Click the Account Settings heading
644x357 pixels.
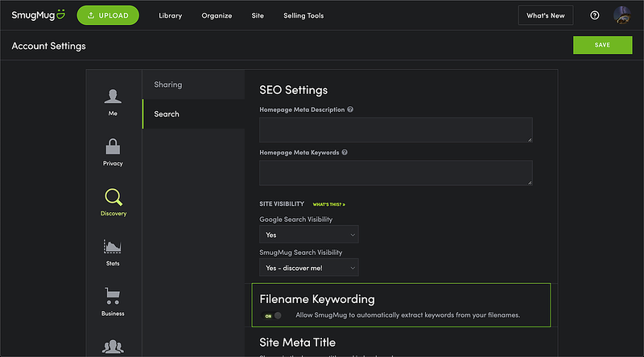(x=48, y=46)
